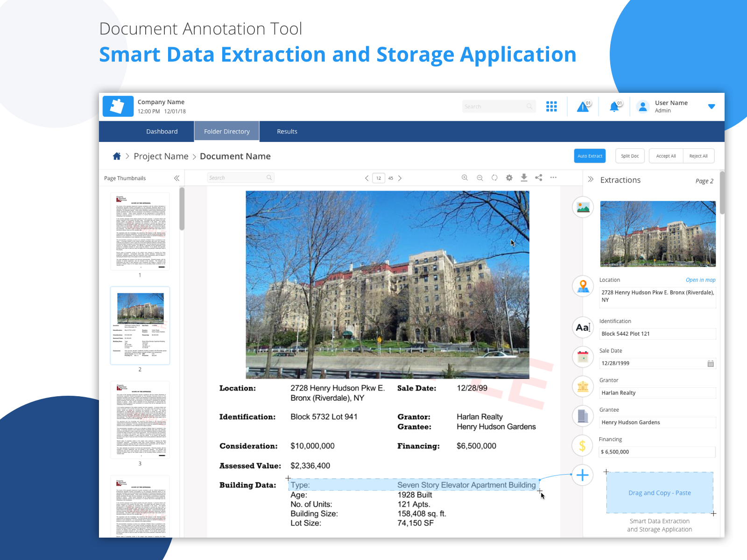Screen dimensions: 747x560
Task: Go to home via breadcrumb icon
Action: (117, 156)
